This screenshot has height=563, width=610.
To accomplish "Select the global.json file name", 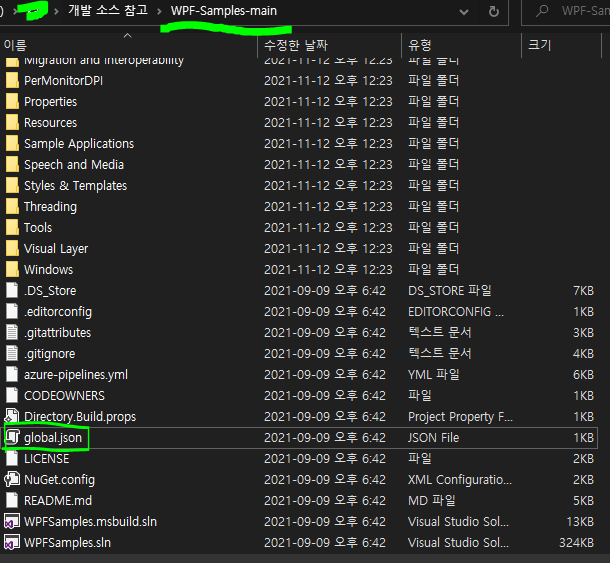I will pos(53,438).
